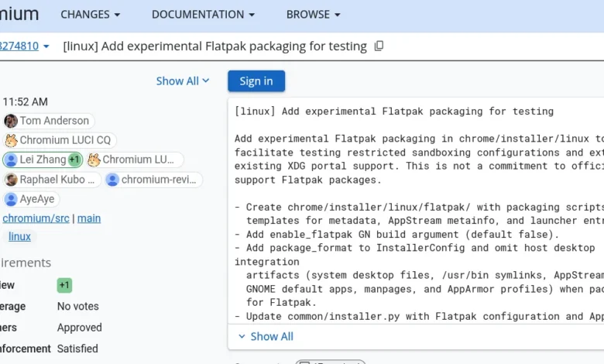This screenshot has height=364, width=604.
Task: Click the chevron icon beside lower Show All
Action: point(242,337)
